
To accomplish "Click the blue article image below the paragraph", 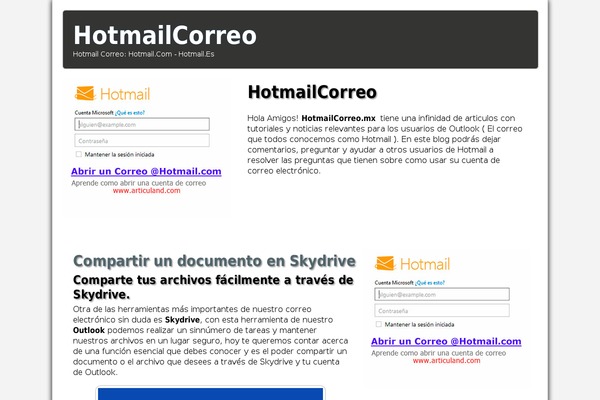I will pos(210,393).
